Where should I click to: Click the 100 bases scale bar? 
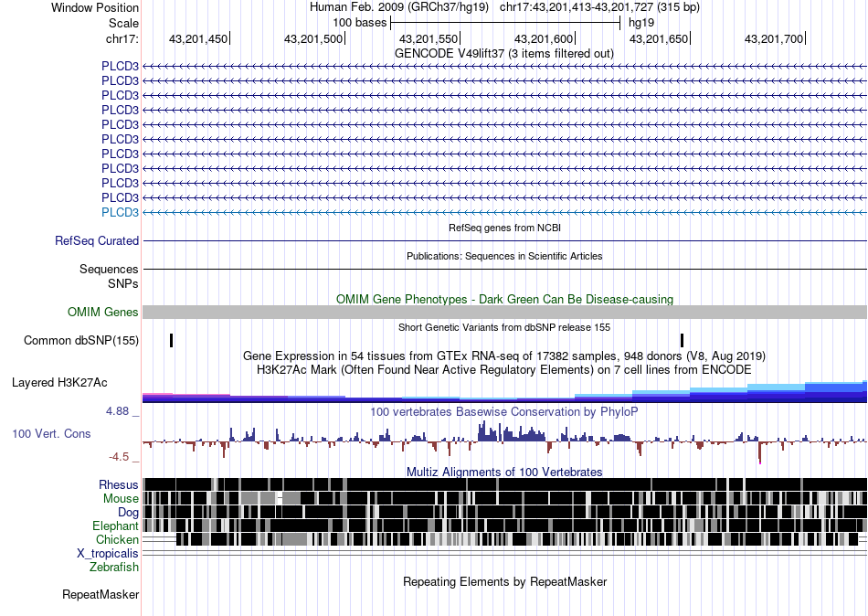[505, 23]
